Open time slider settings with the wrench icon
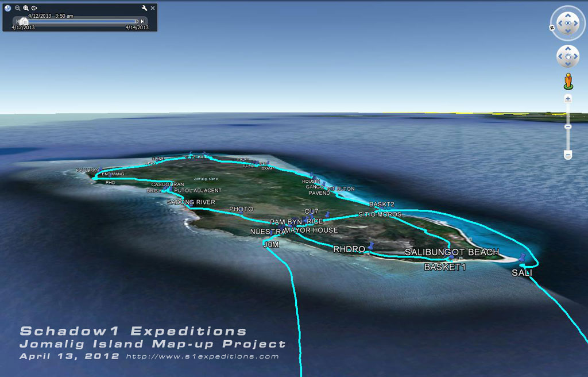 tap(145, 8)
